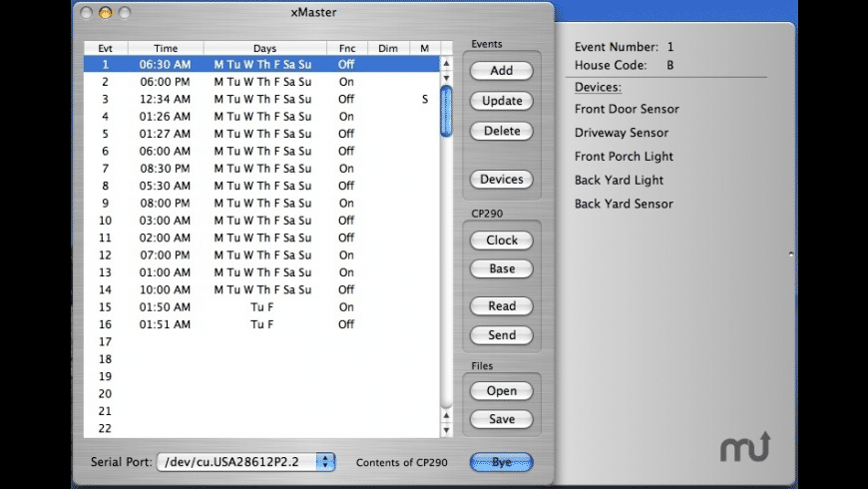The height and width of the screenshot is (489, 868).
Task: Select event 8 at 05:30 AM
Action: [261, 186]
